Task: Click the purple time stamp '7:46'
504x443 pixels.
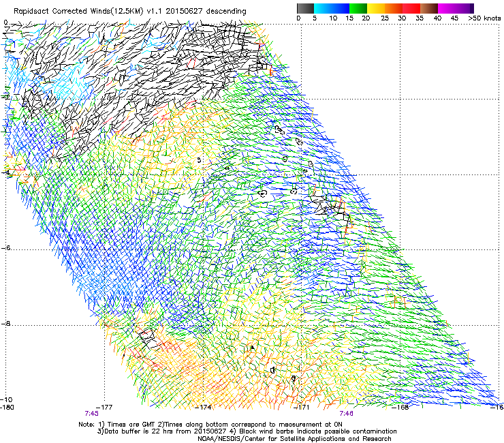Action: click(x=347, y=414)
